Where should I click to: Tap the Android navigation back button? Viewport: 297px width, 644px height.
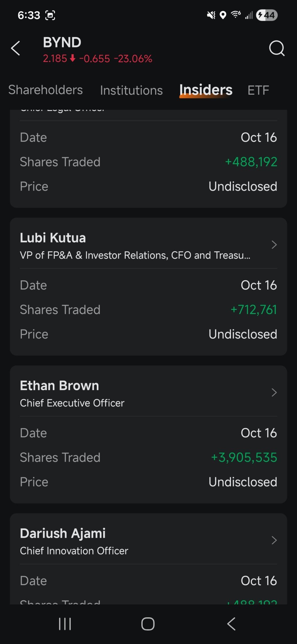tap(231, 624)
